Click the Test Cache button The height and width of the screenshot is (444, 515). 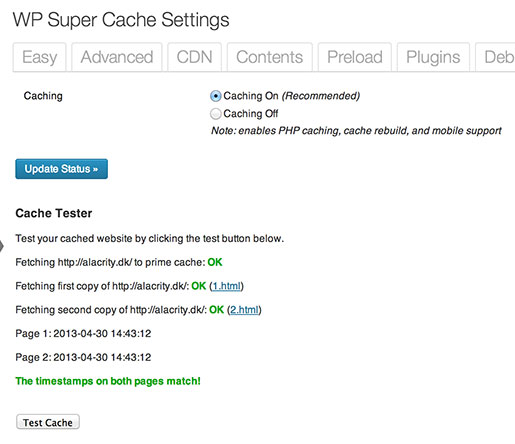click(x=48, y=422)
